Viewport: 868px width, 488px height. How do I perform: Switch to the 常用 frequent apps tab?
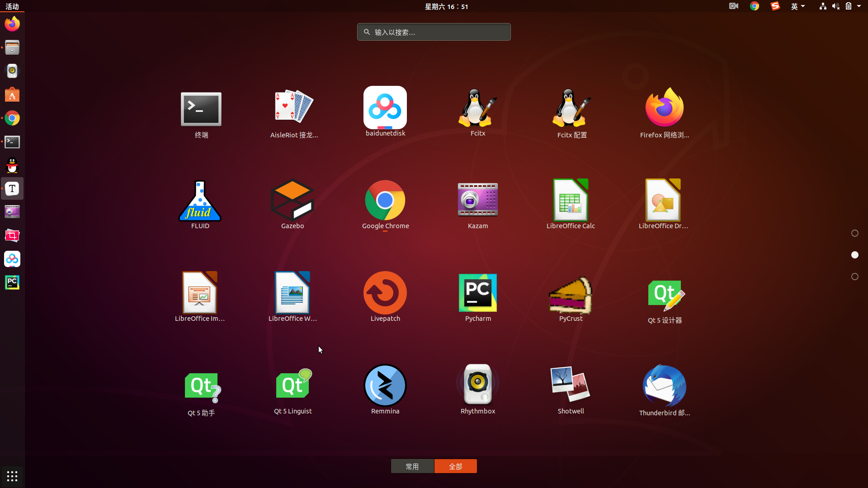[412, 466]
